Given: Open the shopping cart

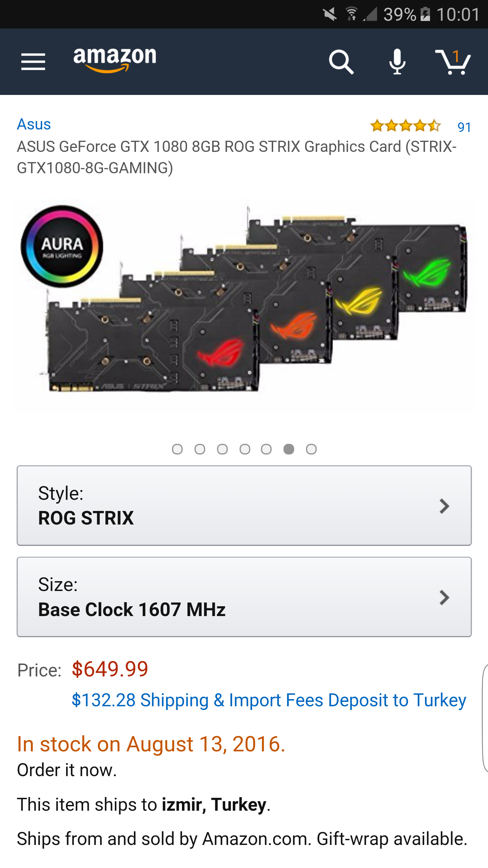Looking at the screenshot, I should pos(453,62).
